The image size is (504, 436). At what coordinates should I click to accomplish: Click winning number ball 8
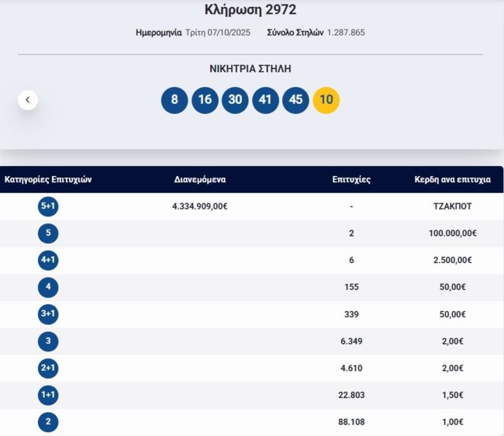[x=174, y=100]
